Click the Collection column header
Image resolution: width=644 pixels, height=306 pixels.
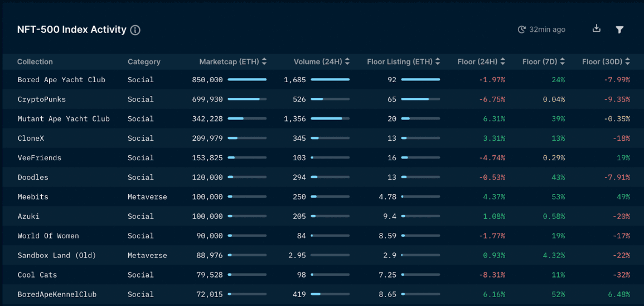[x=35, y=62]
